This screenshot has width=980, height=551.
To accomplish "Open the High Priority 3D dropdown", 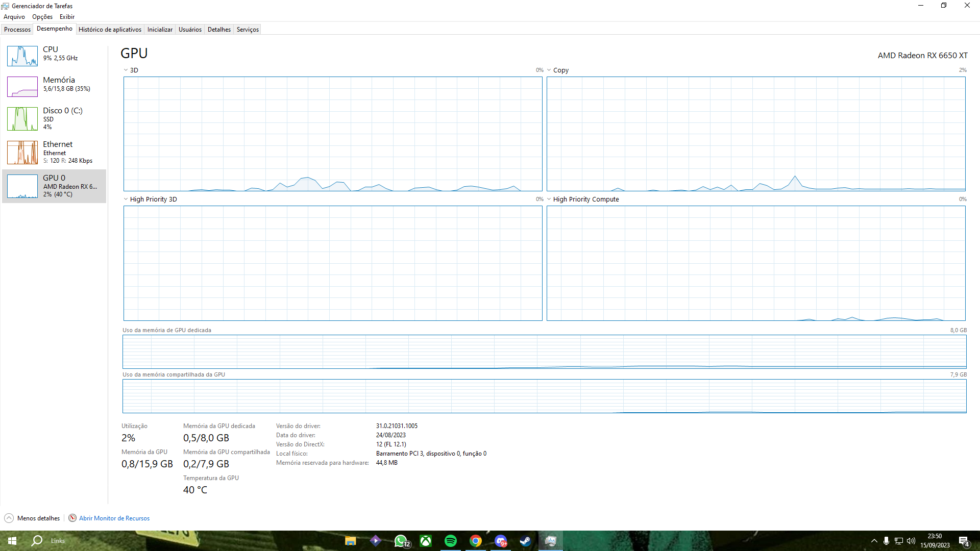I will tap(126, 199).
